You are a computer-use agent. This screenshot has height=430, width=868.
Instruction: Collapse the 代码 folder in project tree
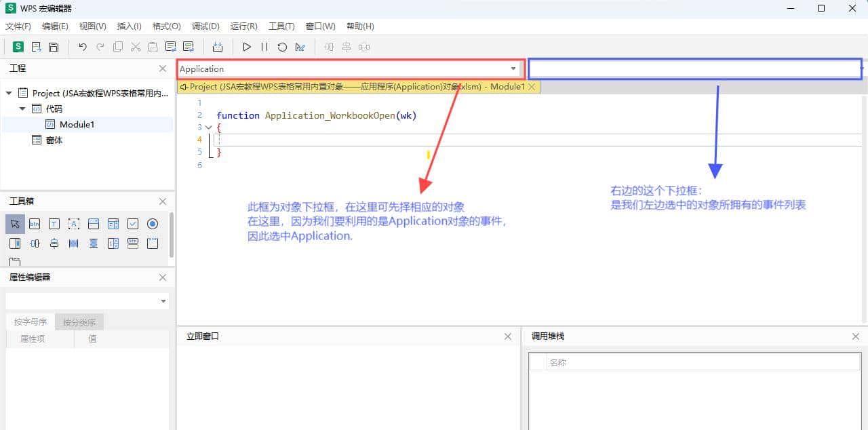22,109
